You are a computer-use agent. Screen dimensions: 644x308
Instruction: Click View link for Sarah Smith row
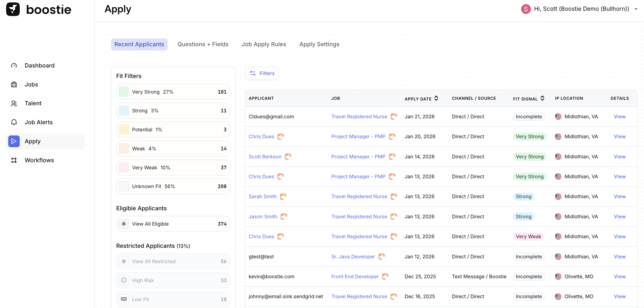[x=620, y=197]
